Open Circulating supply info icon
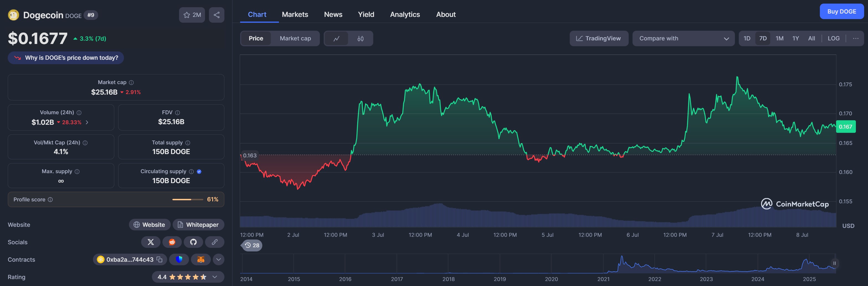868x286 pixels. click(x=191, y=171)
